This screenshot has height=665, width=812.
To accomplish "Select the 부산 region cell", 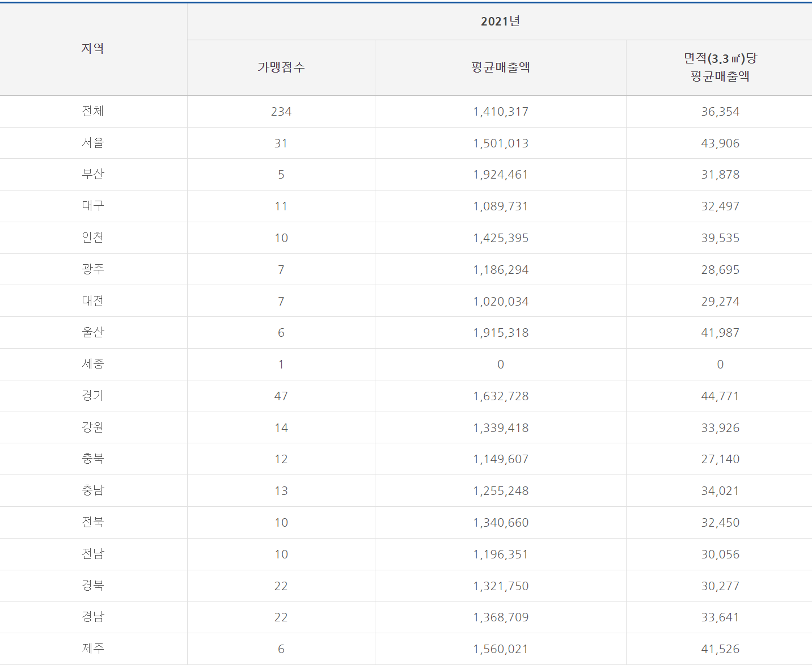I will click(93, 174).
